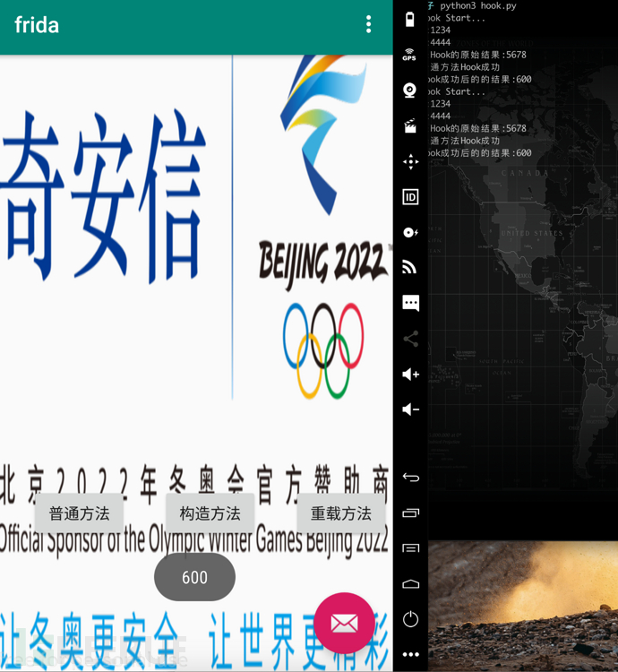Click the Android menu icon in sidebar

point(411,548)
